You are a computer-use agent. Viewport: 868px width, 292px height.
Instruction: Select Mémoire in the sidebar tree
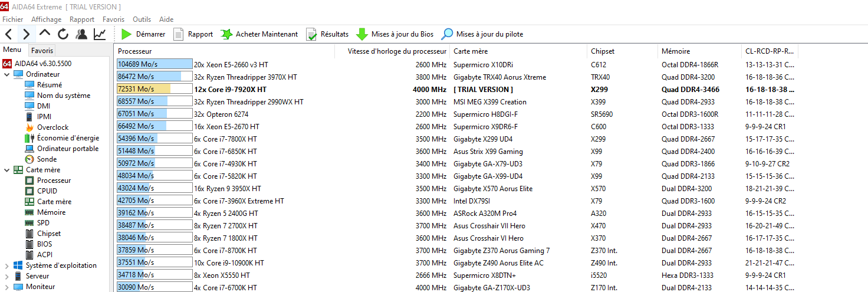45,212
